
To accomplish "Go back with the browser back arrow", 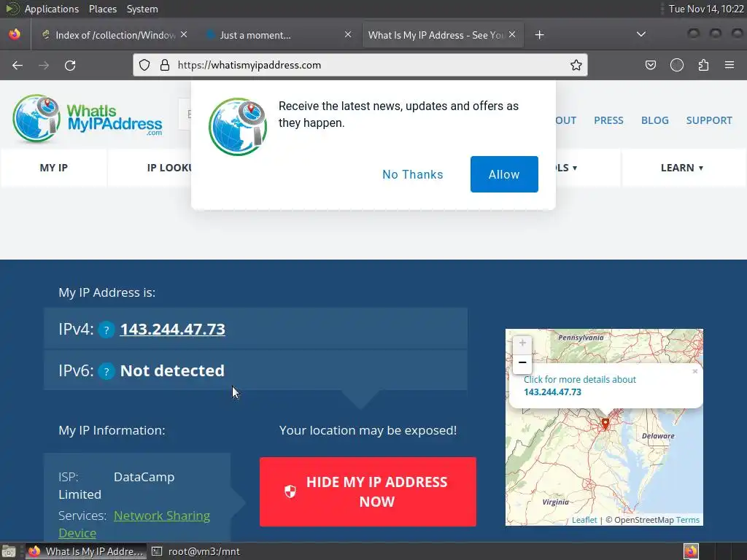I will pyautogui.click(x=18, y=65).
